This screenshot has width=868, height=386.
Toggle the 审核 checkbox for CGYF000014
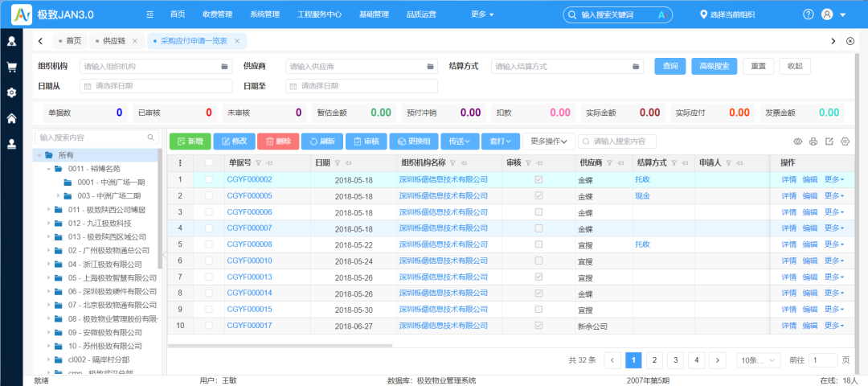pos(538,293)
